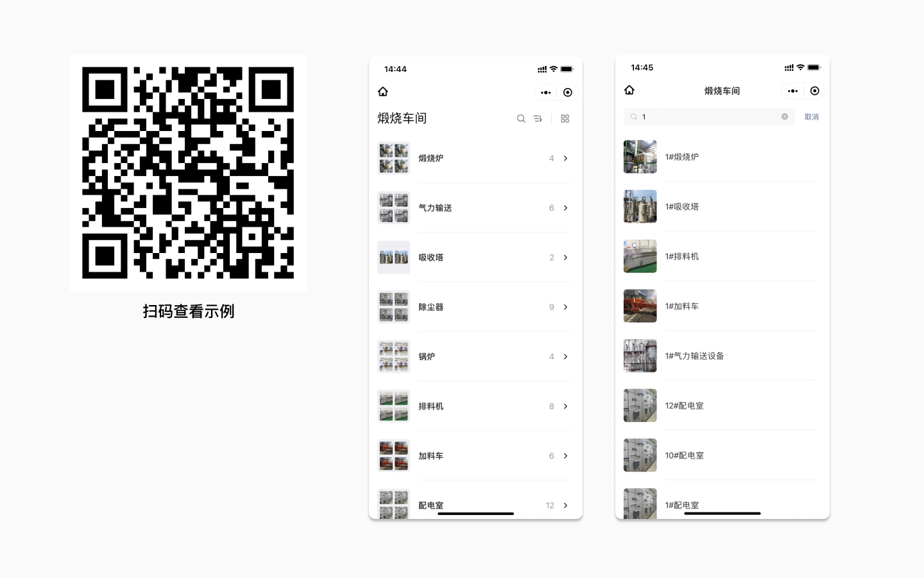The width and height of the screenshot is (924, 578).
Task: Expand the 煅烧炉 category chevron
Action: click(x=566, y=159)
